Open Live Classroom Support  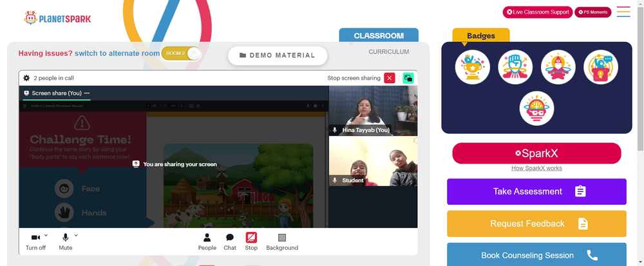pos(537,12)
